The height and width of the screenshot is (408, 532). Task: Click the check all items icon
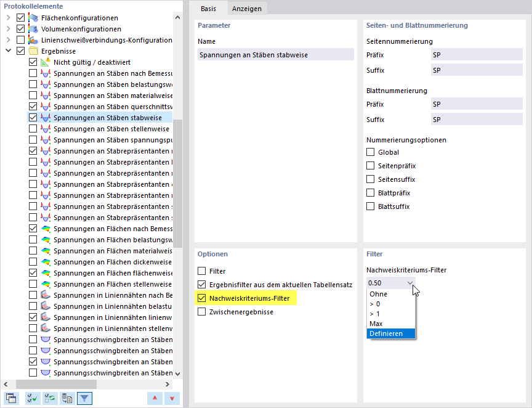(33, 398)
